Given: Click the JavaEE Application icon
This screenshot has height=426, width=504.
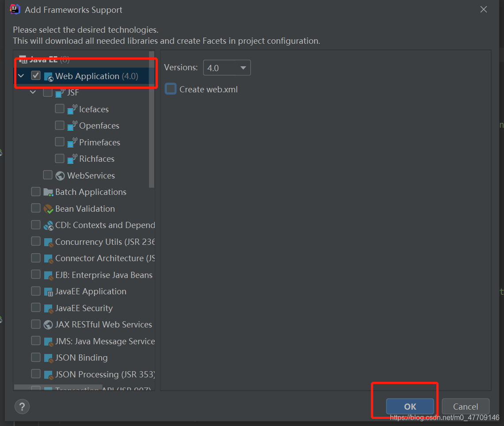Looking at the screenshot, I should click(x=48, y=292).
